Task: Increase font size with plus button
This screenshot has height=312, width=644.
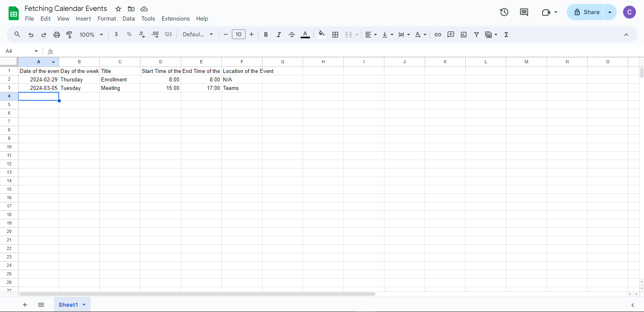Action: (x=252, y=34)
